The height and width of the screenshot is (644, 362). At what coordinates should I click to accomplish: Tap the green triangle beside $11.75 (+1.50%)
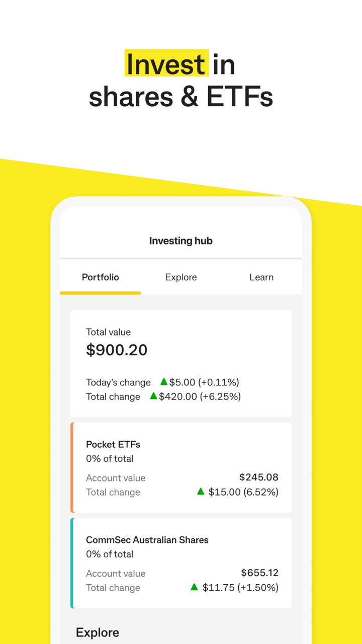pos(195,587)
